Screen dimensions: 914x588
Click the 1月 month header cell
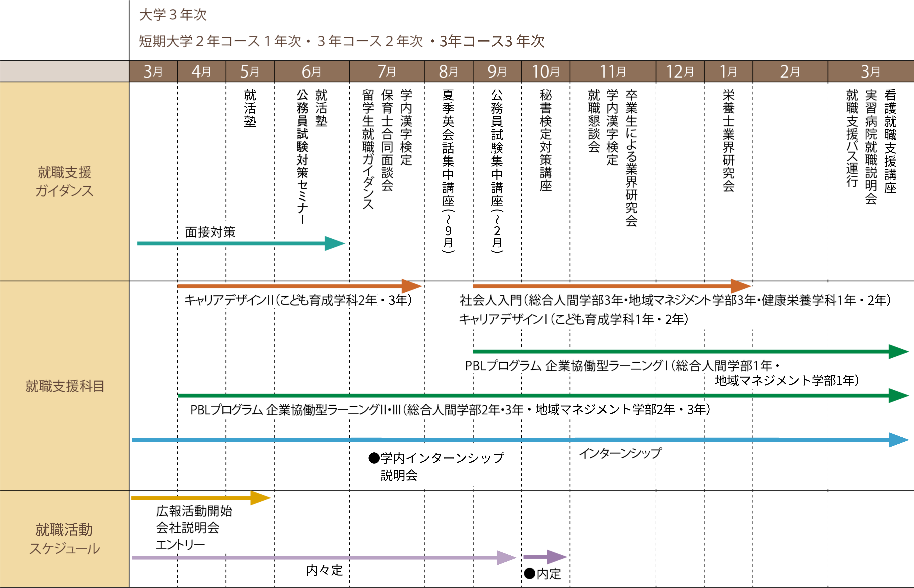pyautogui.click(x=729, y=71)
